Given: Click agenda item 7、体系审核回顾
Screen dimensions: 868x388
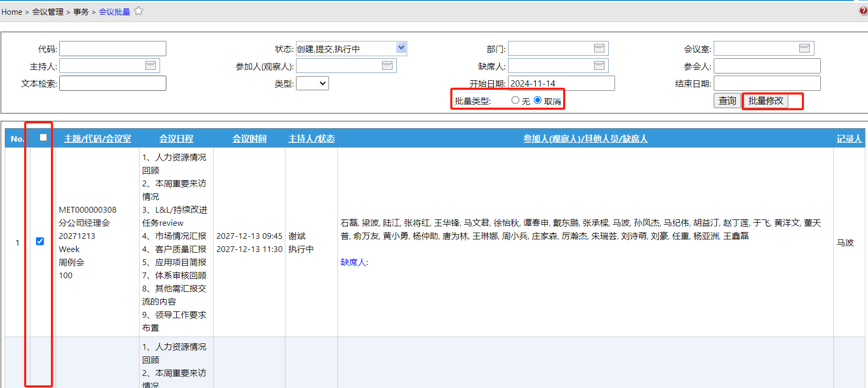Looking at the screenshot, I should [174, 275].
